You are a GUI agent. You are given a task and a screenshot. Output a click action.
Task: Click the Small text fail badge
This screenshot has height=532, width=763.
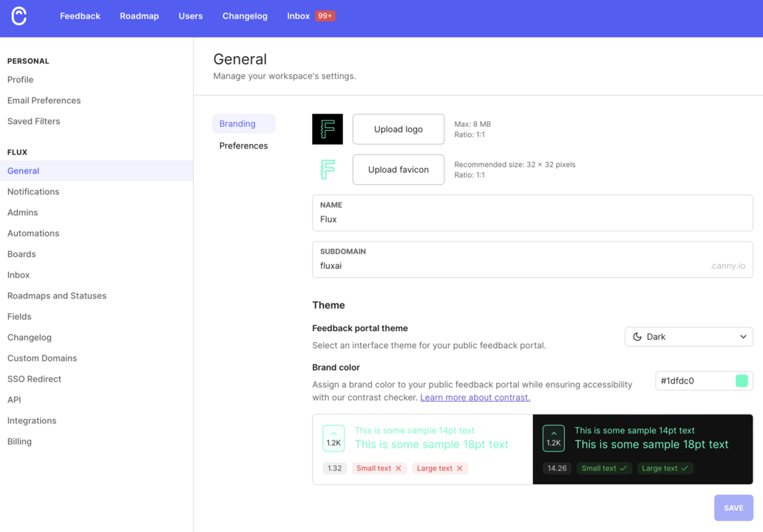pos(379,468)
